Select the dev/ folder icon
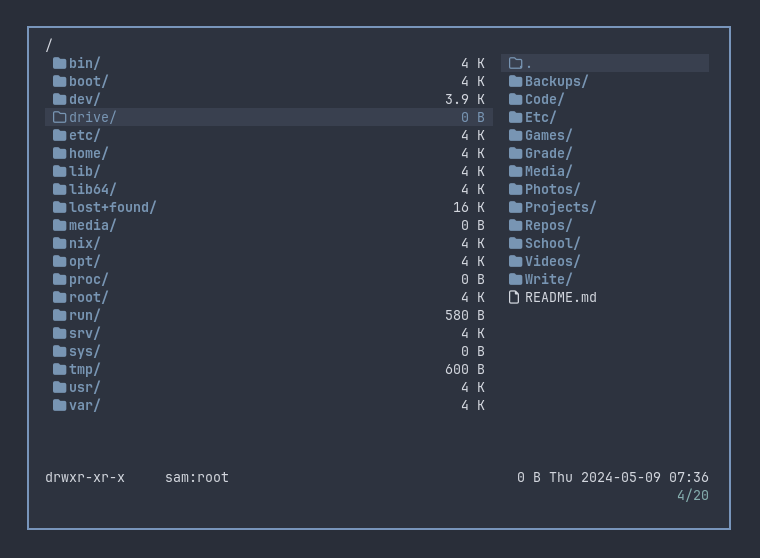760x558 pixels. [x=59, y=99]
